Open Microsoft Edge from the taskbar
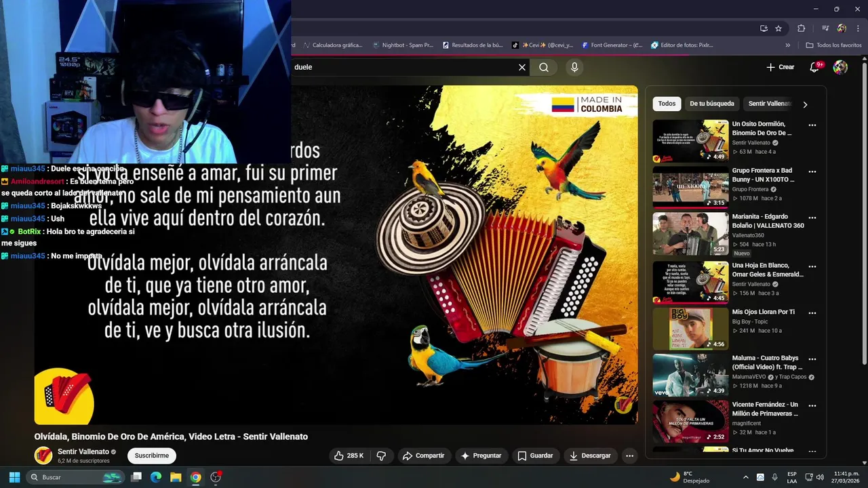 pos(156,477)
